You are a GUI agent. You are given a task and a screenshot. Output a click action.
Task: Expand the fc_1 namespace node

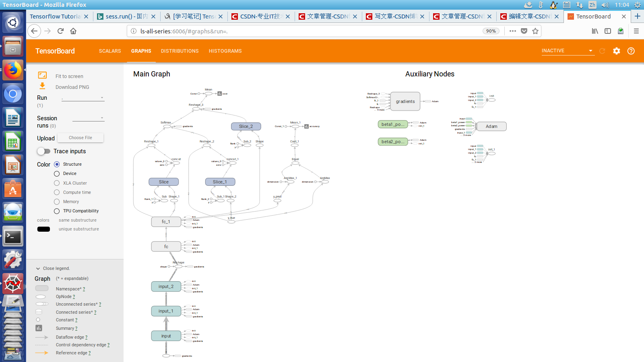point(166,222)
